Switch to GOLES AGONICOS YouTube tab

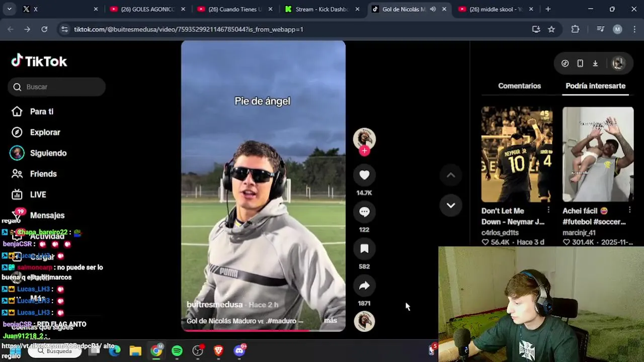point(148,9)
